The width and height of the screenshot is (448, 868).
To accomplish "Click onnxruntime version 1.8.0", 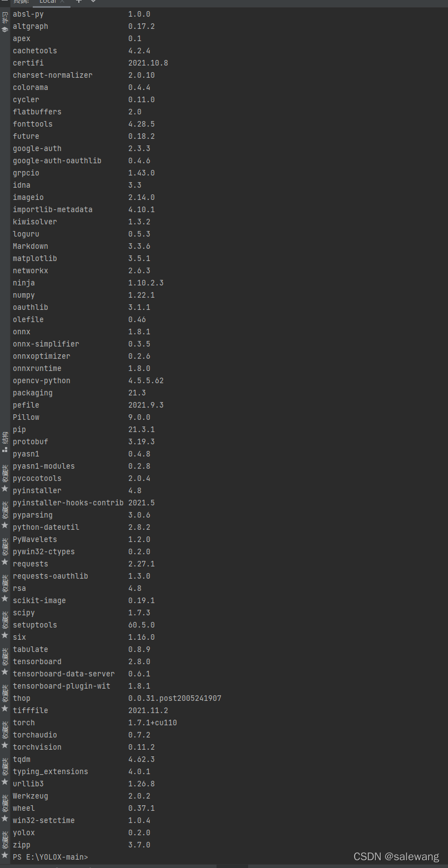I will coord(139,368).
